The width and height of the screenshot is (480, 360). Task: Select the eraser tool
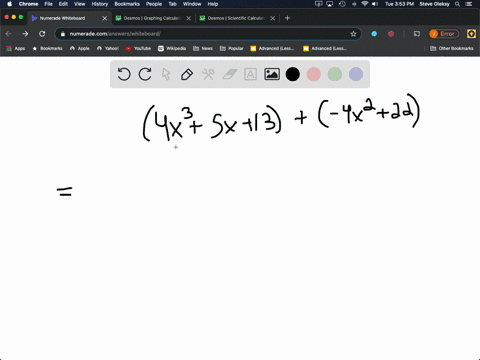tap(230, 74)
